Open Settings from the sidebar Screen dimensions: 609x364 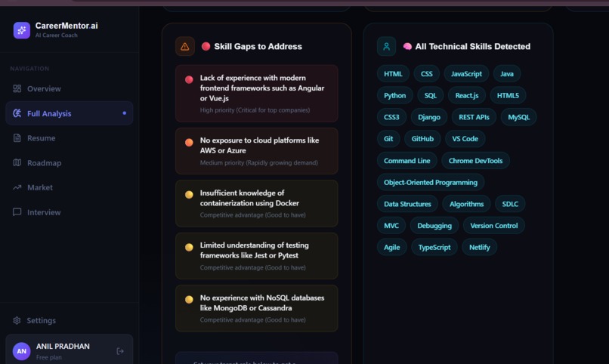click(69, 320)
